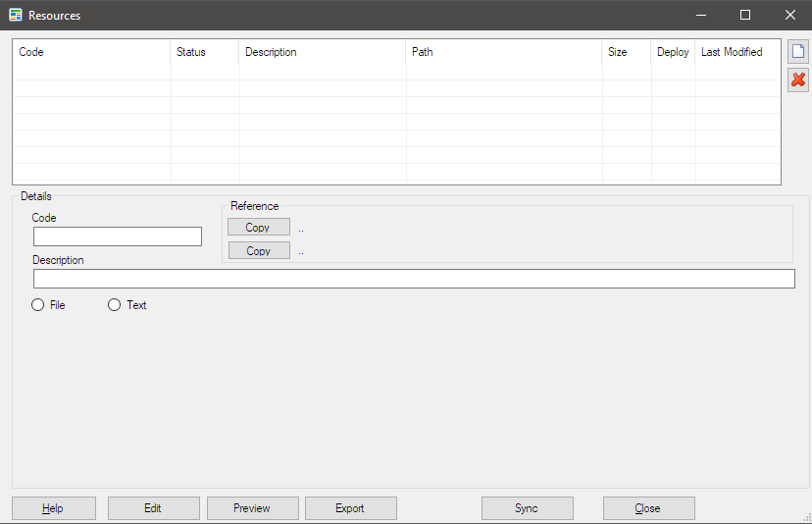The width and height of the screenshot is (812, 524).
Task: Minimize the Resources window
Action: [701, 15]
